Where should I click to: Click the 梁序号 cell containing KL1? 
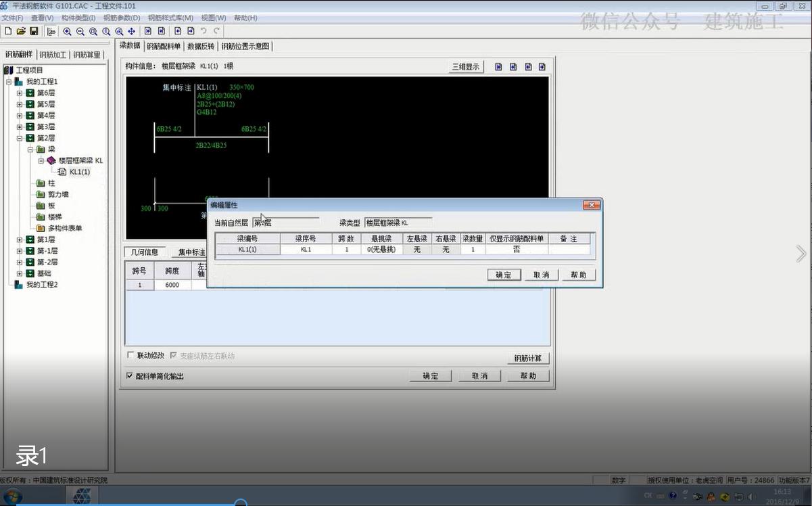(306, 250)
